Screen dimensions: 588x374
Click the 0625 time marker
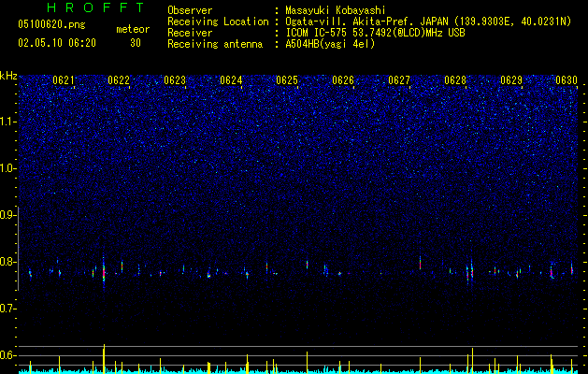tap(287, 80)
